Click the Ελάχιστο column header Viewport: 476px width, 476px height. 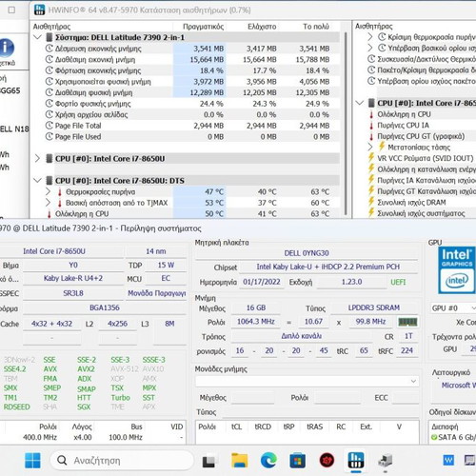tap(262, 27)
